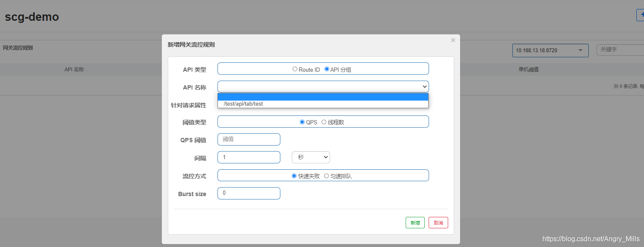
Task: Click the API 名称 column header
Action: click(74, 70)
